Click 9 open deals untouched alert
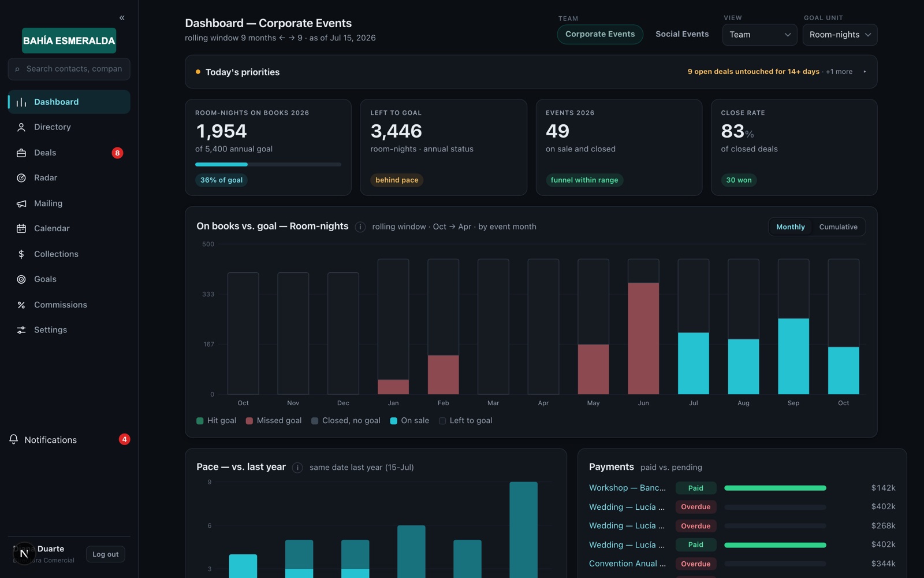This screenshot has width=924, height=578. click(x=753, y=72)
